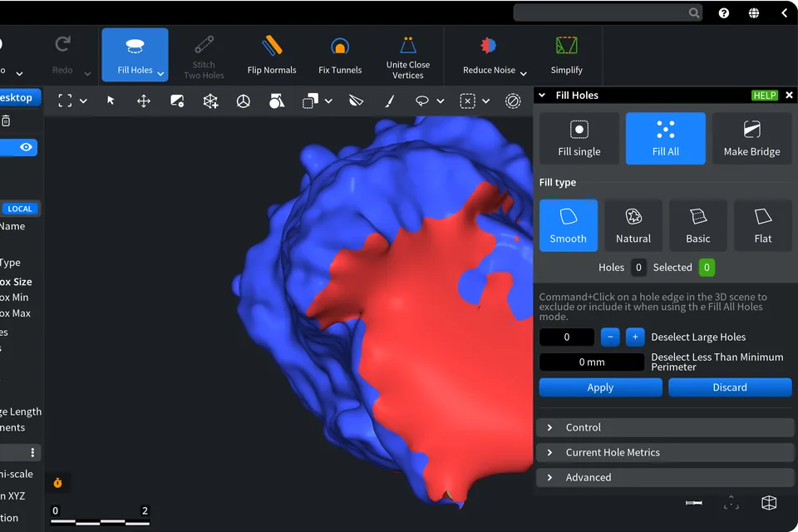This screenshot has height=532, width=798.
Task: Collapse the Fill Holes panel chevron
Action: [x=542, y=96]
